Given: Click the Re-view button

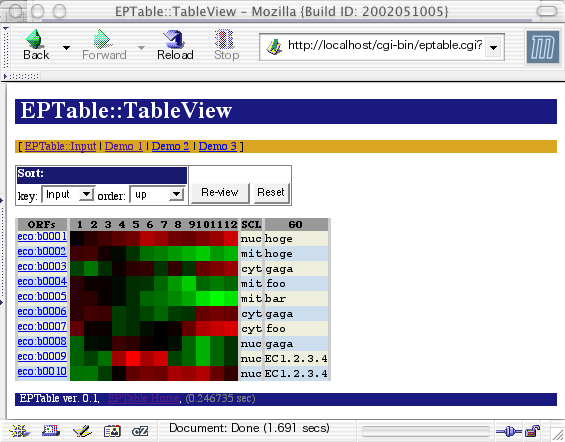Looking at the screenshot, I should click(x=220, y=193).
